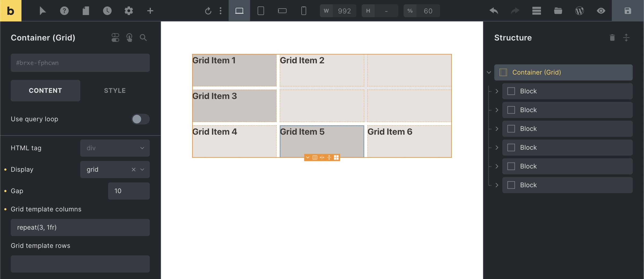Preview the page using the eye icon

coord(601,11)
